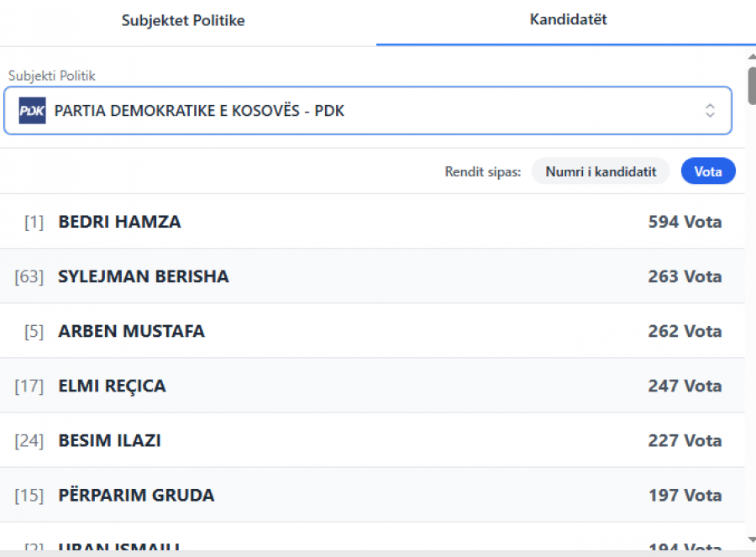
Task: Switch to Subjektet Politike tab
Action: 183,20
